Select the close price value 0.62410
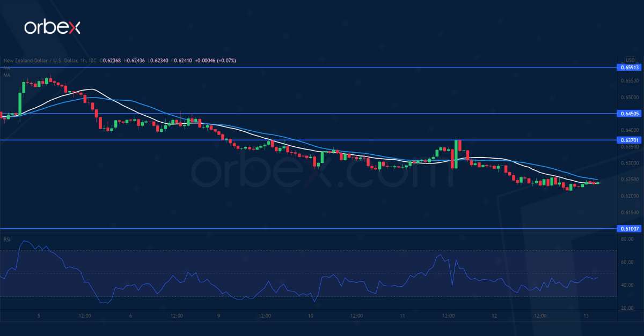This screenshot has height=336, width=644. [x=183, y=60]
